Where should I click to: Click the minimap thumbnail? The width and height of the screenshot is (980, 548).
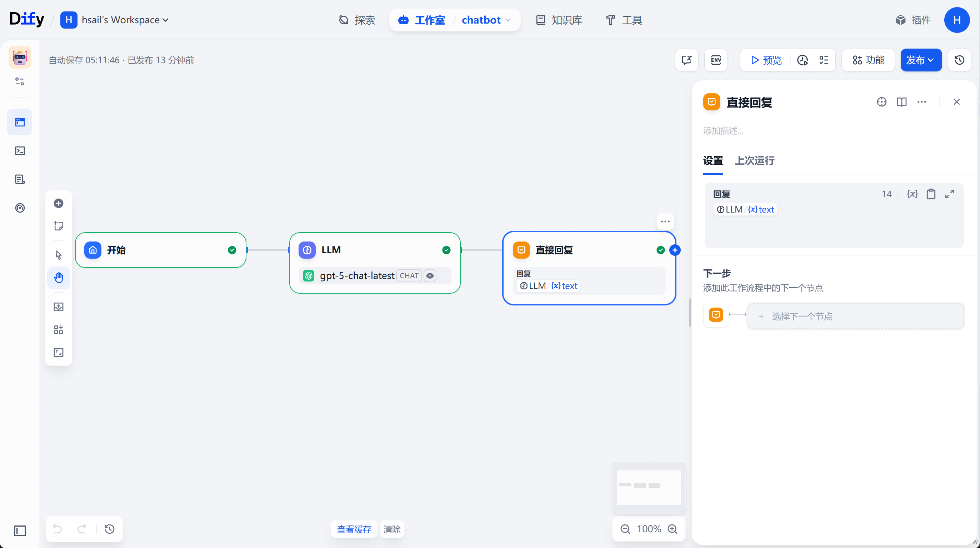click(649, 488)
